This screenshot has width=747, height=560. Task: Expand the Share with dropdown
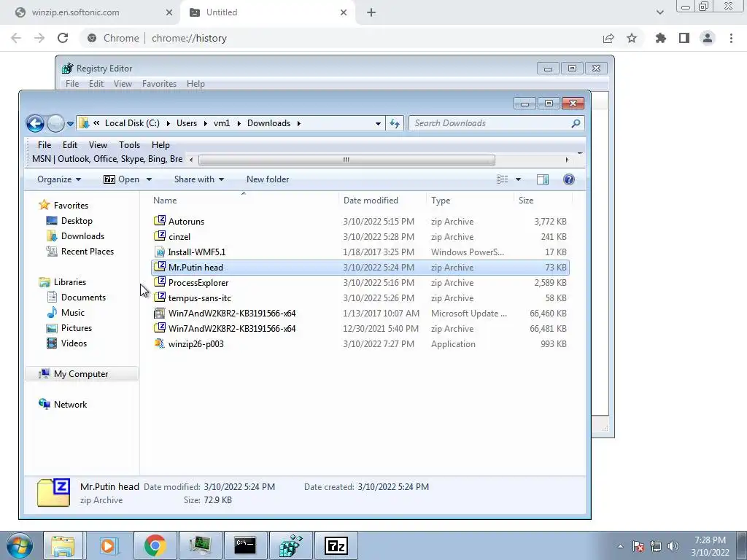point(199,179)
